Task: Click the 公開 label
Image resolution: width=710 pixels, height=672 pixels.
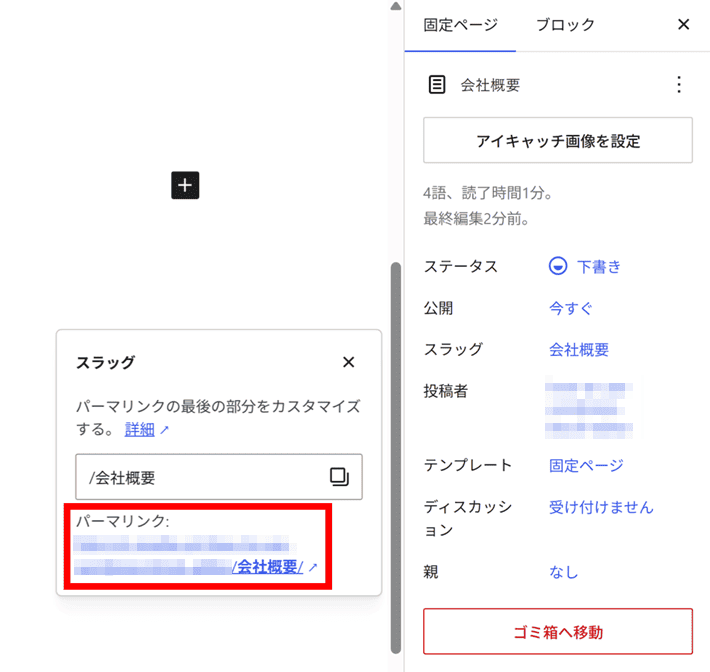Action: tap(438, 308)
